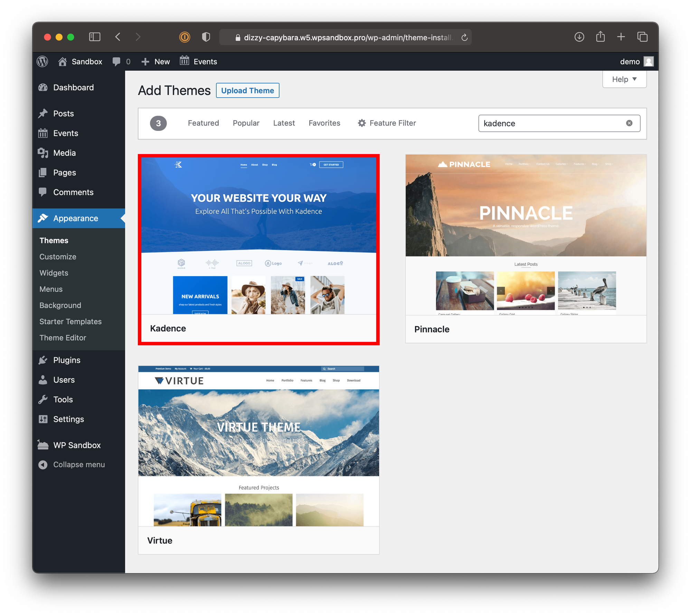Click the Comments bubble icon in sidebar
691x616 pixels.
pyautogui.click(x=43, y=192)
